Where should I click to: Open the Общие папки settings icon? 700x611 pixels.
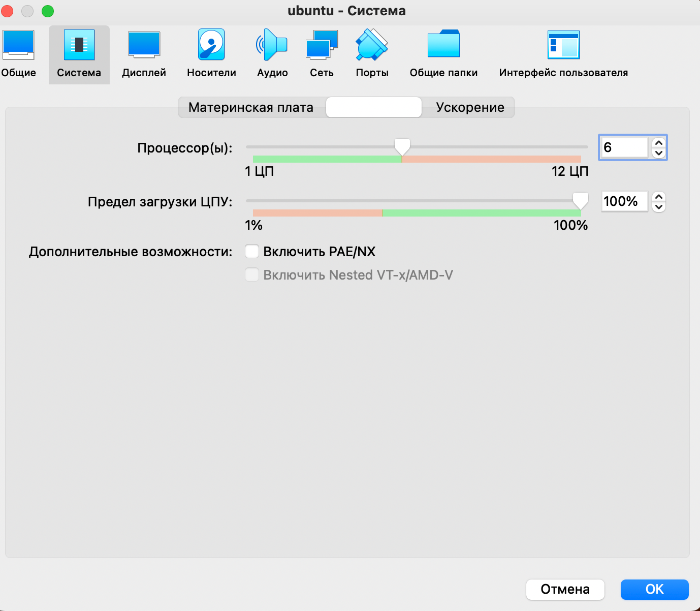tap(443, 46)
